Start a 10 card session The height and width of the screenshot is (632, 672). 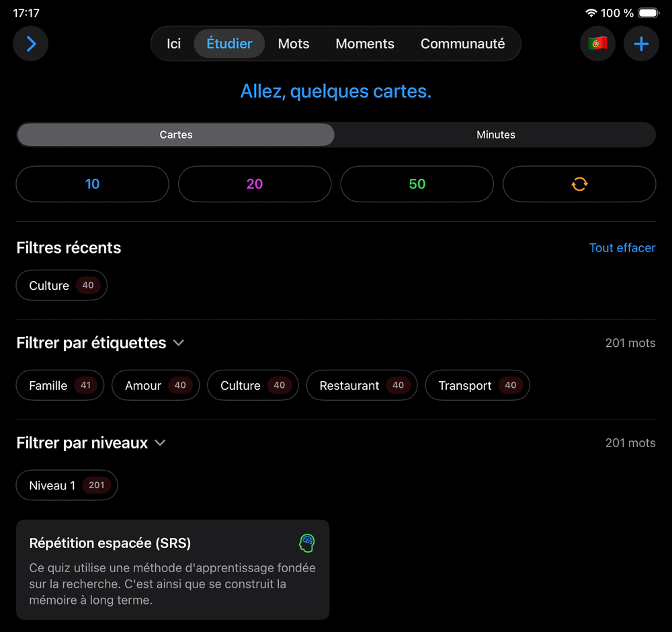click(92, 184)
